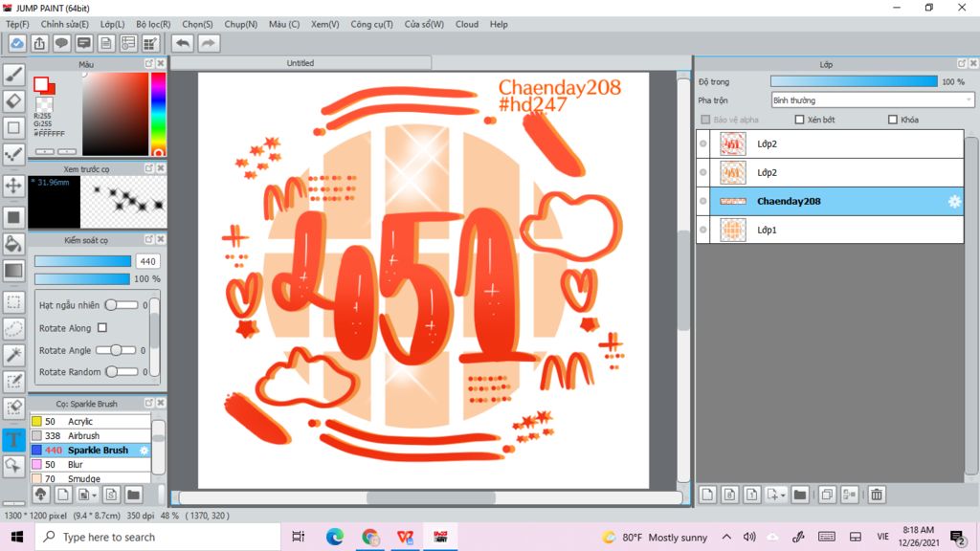980x551 pixels.
Task: Switch to the Untitled canvas tab
Action: [301, 63]
